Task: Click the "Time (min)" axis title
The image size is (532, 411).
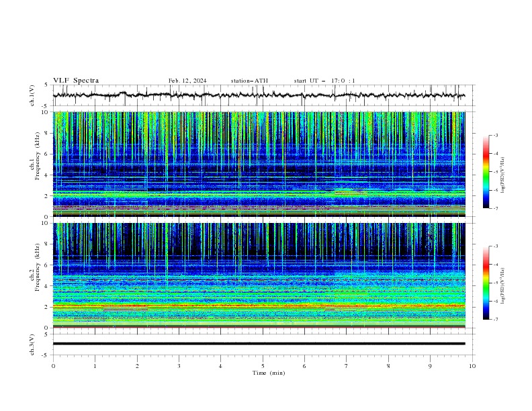Action: pyautogui.click(x=269, y=373)
